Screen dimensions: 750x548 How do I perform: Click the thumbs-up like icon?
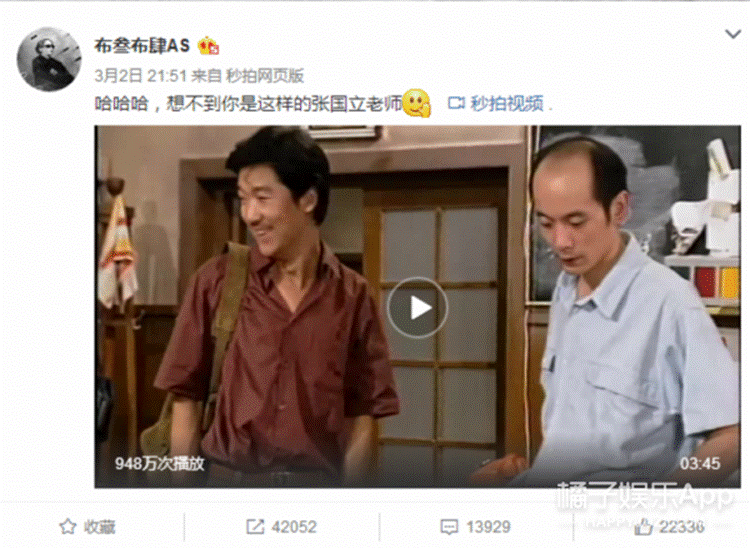pos(643,527)
